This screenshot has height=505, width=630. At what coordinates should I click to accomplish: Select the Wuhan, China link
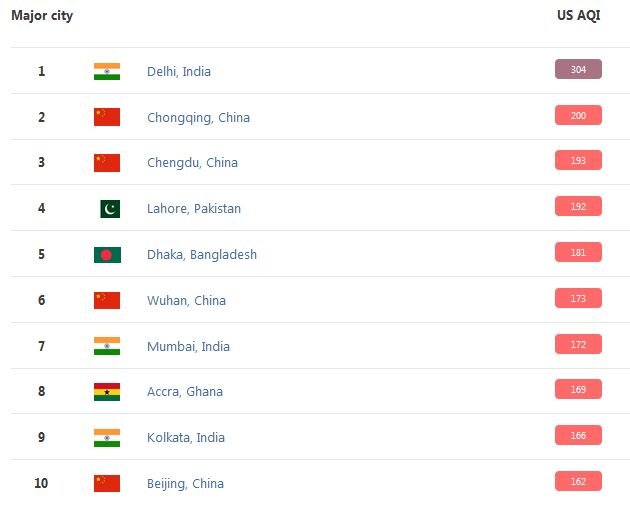tap(186, 301)
